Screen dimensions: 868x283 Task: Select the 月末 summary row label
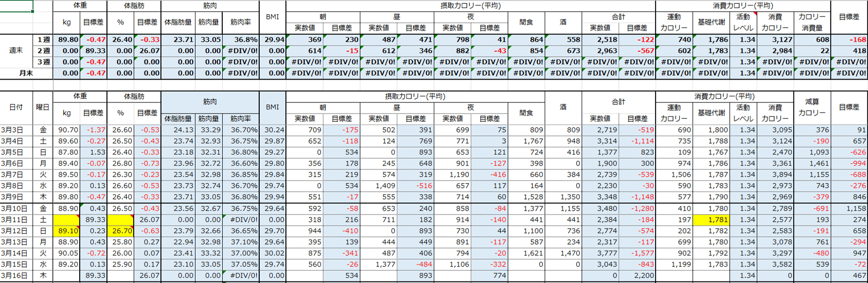coord(26,73)
